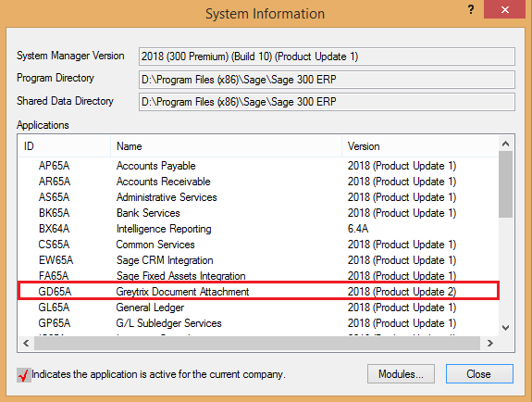This screenshot has width=532, height=402.
Task: Click the list's scroll down arrow
Action: (x=505, y=328)
